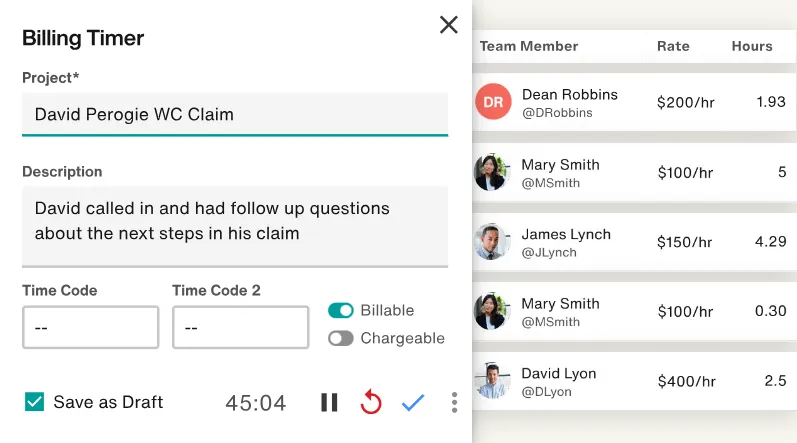Click Mary Smith avatar in 5 hours row
The image size is (797, 443).
[x=492, y=172]
